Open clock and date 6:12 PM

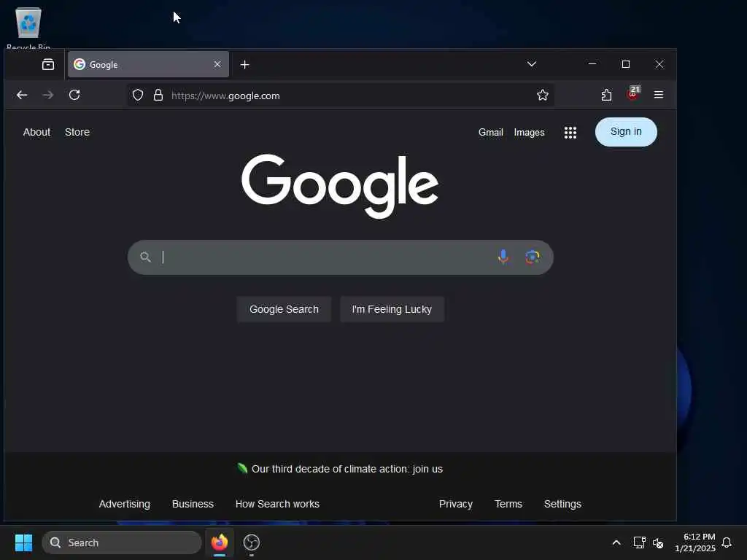(695, 542)
